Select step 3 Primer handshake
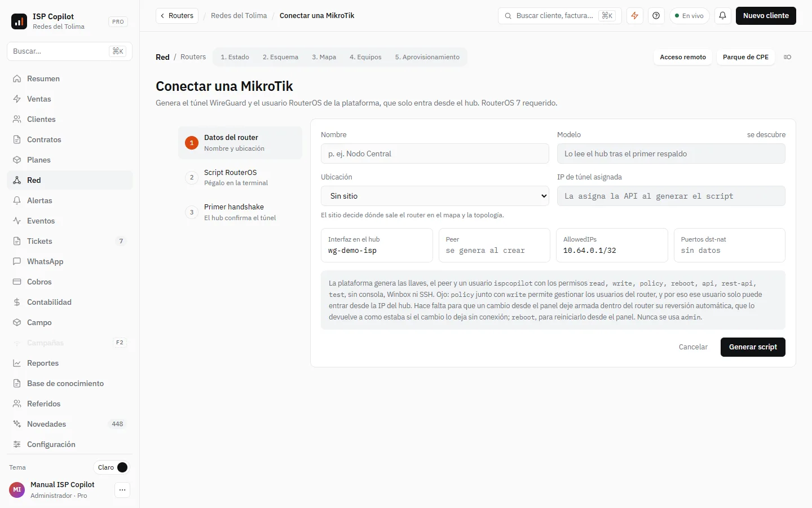 click(240, 212)
